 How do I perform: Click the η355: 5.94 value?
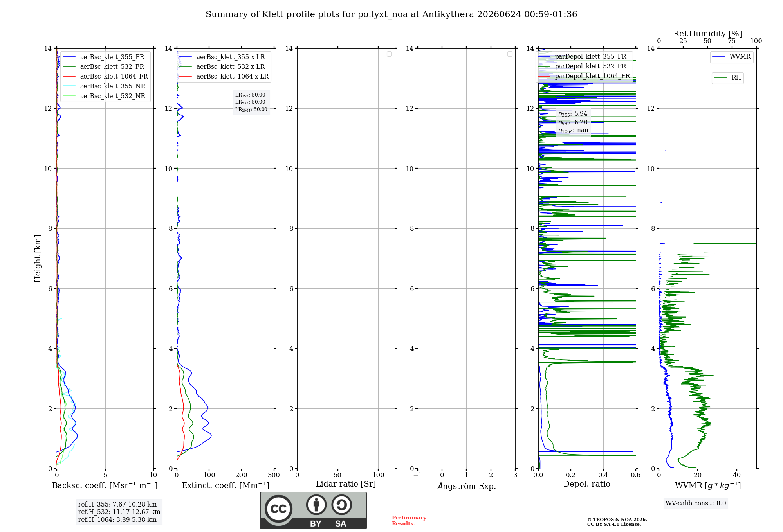pos(573,114)
